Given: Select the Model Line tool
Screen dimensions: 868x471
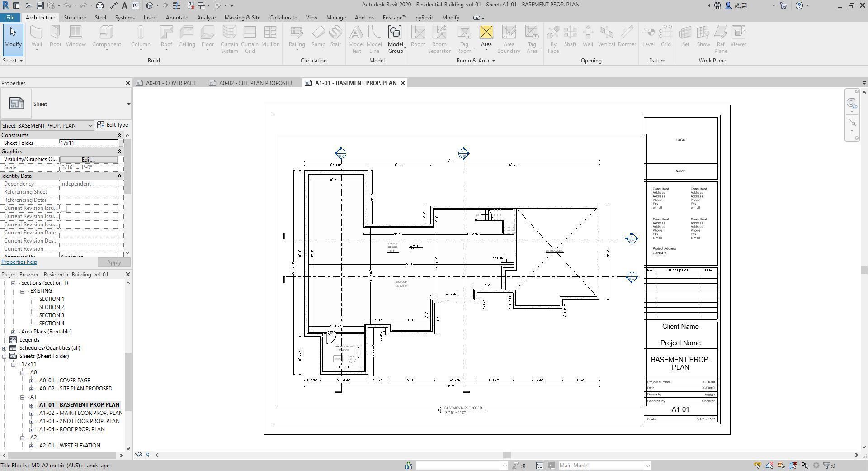Looking at the screenshot, I should click(374, 39).
